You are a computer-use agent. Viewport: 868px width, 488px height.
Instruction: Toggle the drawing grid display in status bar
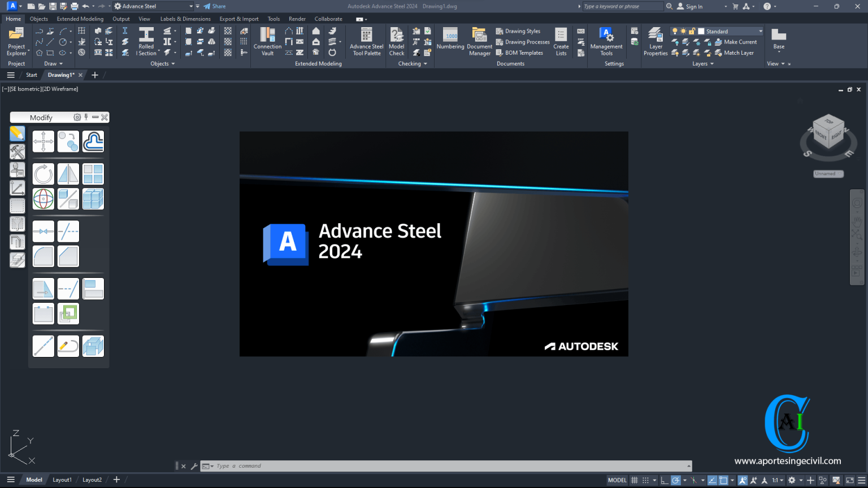635,480
